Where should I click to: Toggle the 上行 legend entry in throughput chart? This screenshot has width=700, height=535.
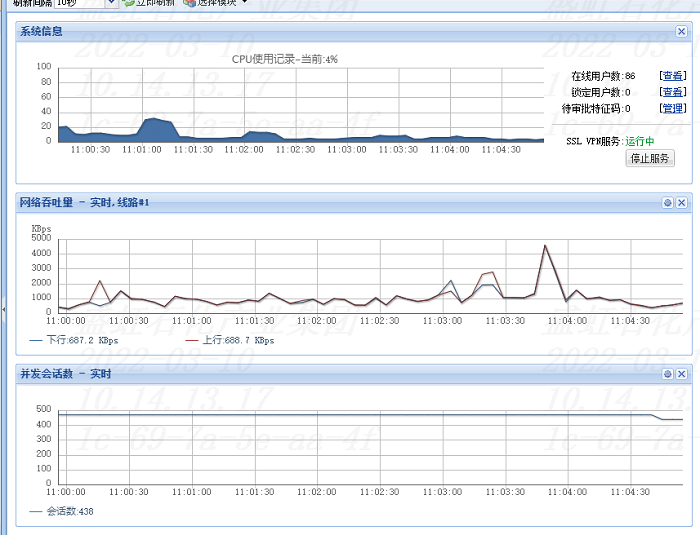(x=226, y=341)
